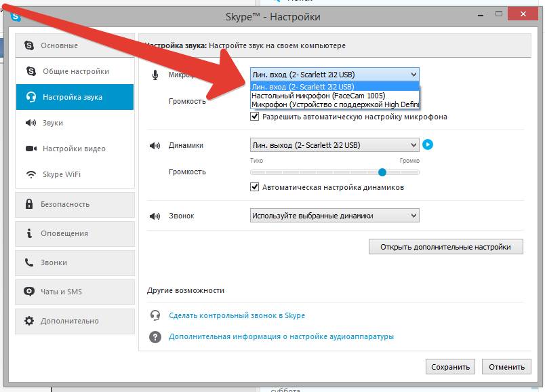Click the info icon beside Оповещения
The height and width of the screenshot is (392, 545).
29,233
